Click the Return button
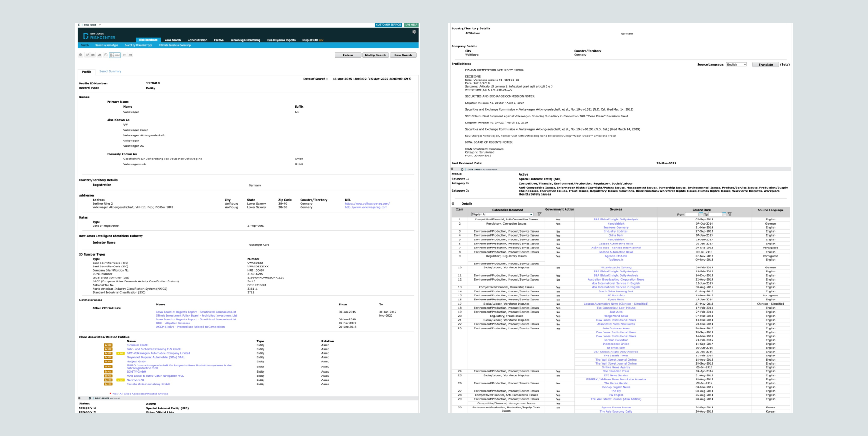This screenshot has width=868, height=436. pyautogui.click(x=348, y=55)
